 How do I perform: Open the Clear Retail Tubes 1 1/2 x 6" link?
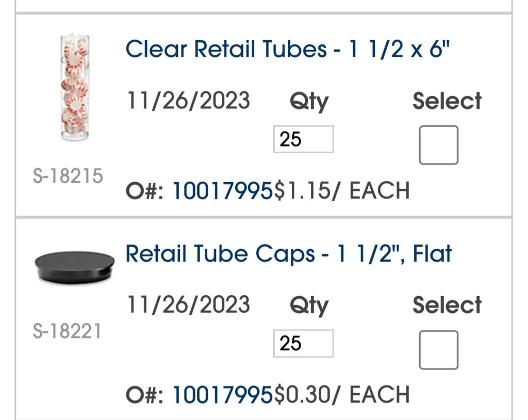click(288, 50)
